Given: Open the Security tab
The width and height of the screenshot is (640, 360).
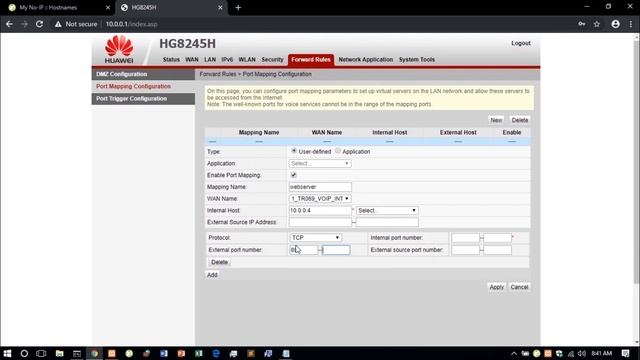Looking at the screenshot, I should tap(272, 60).
